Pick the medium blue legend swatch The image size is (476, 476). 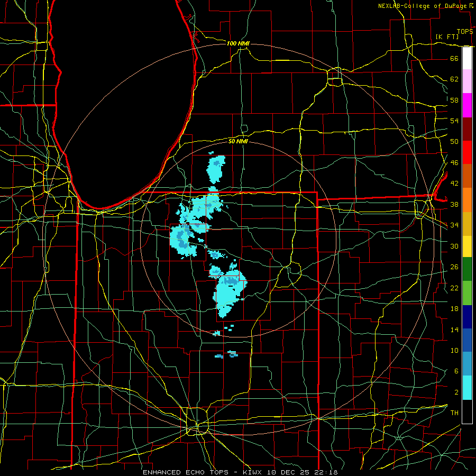click(467, 340)
